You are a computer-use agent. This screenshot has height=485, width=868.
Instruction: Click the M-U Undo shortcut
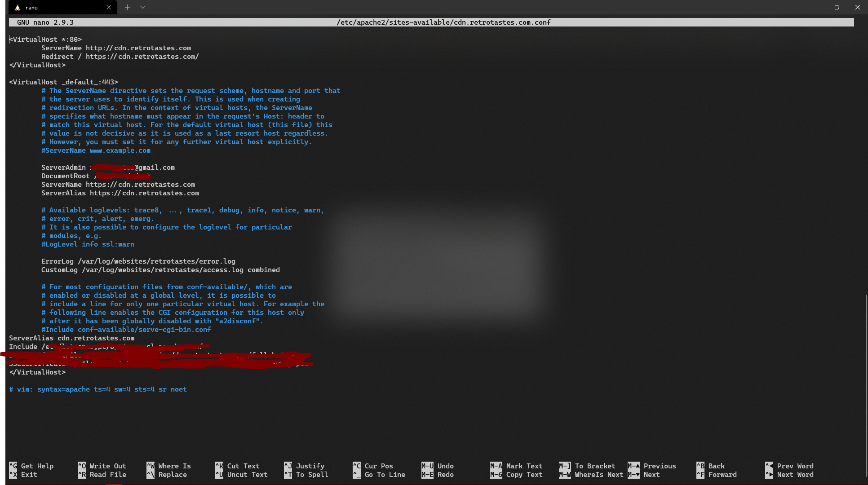438,466
